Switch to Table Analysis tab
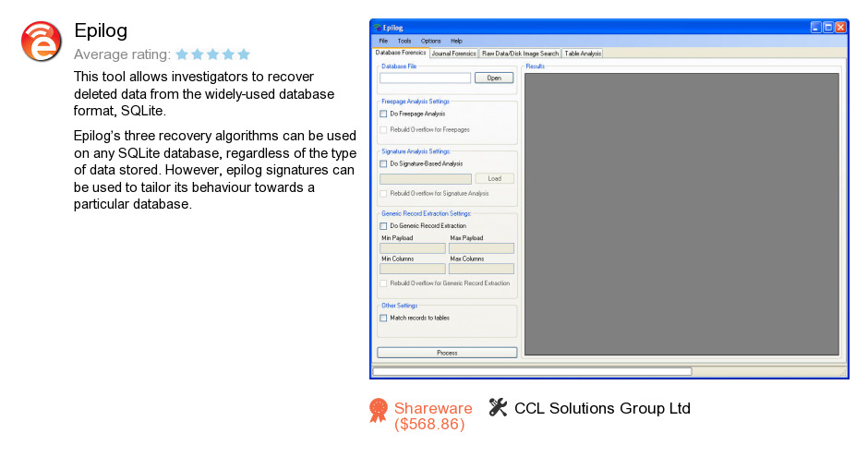 [583, 54]
